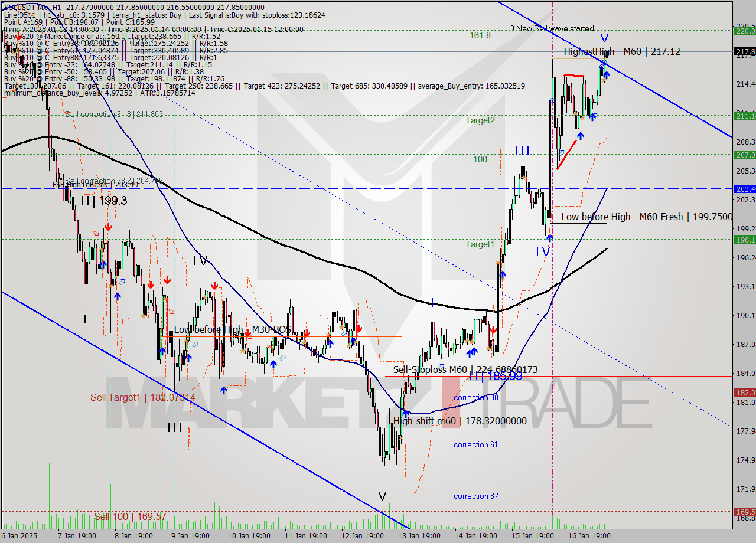Select the 196.2 price axis value
Viewport: 756px width, 543px height.
(745, 257)
